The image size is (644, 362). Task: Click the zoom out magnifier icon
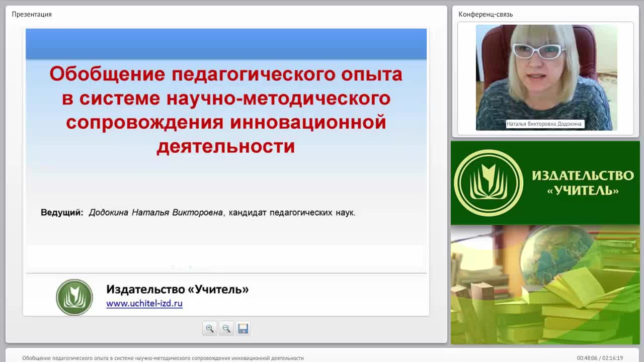pyautogui.click(x=226, y=328)
